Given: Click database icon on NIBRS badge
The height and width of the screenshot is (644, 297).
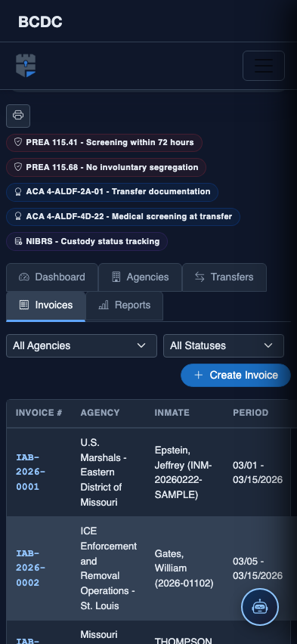Looking at the screenshot, I should coord(17,241).
